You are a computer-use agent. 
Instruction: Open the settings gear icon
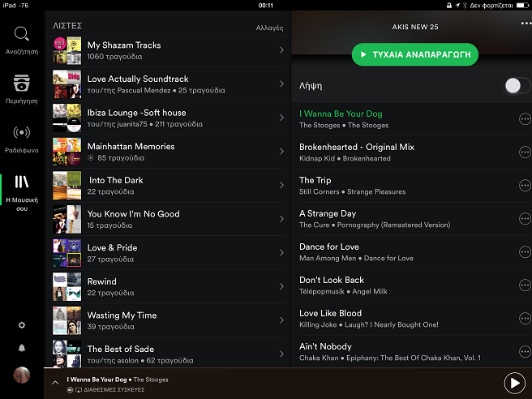(x=22, y=325)
